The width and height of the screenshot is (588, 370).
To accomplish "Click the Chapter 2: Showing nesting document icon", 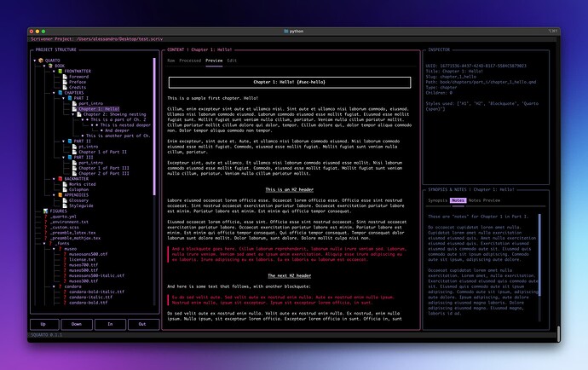I will tap(79, 114).
